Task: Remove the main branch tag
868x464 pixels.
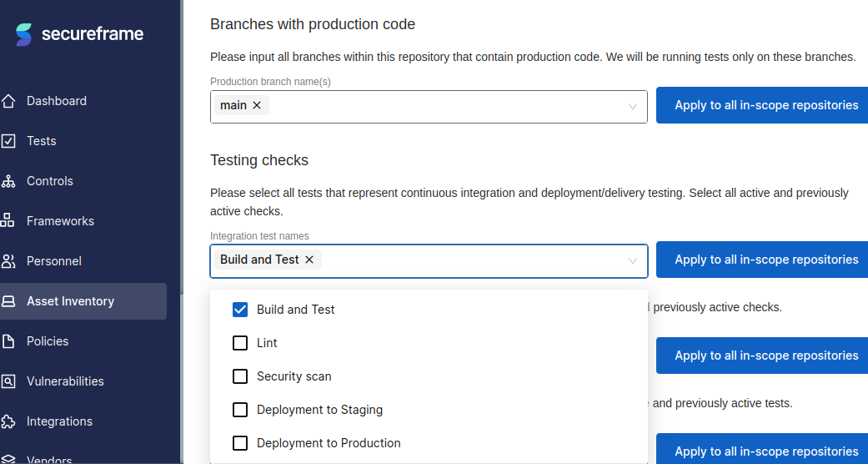Action: (x=257, y=105)
